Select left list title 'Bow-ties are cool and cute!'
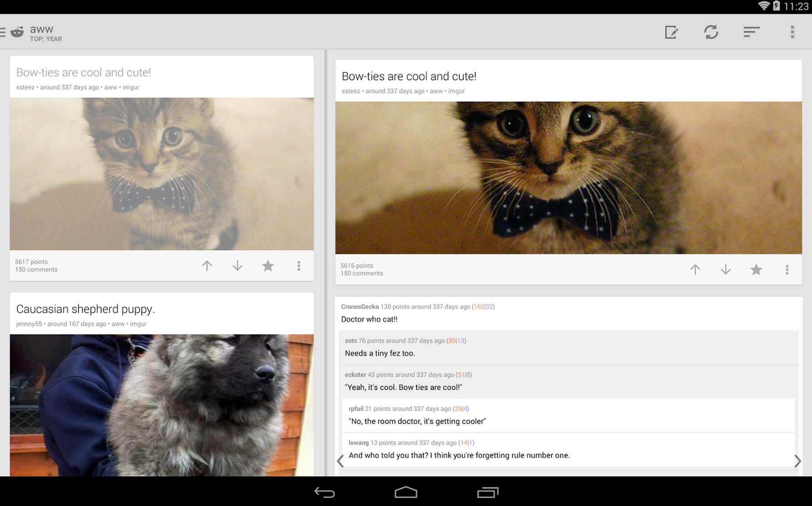 click(x=84, y=72)
